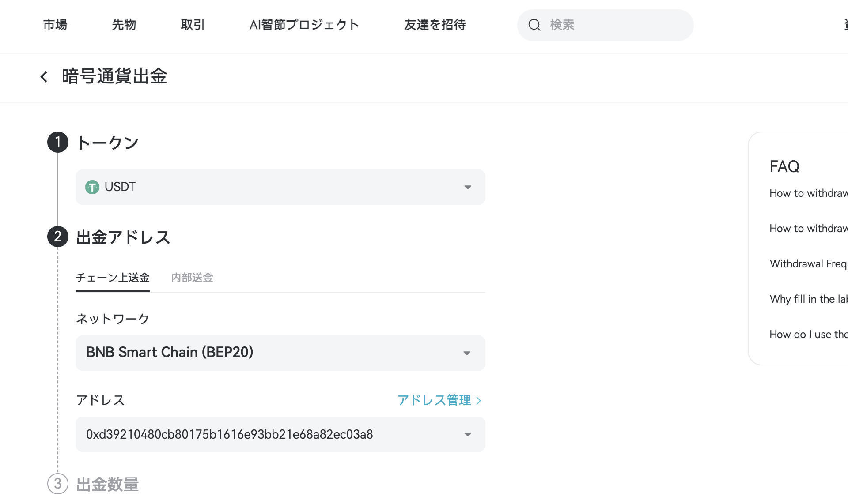Viewport: 848px width, 504px height.
Task: Click the step 1 circle indicator
Action: tap(57, 142)
